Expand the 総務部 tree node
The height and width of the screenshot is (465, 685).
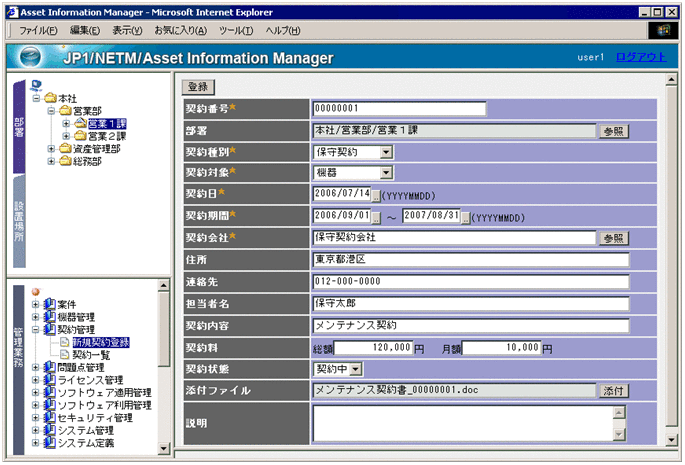(x=51, y=161)
